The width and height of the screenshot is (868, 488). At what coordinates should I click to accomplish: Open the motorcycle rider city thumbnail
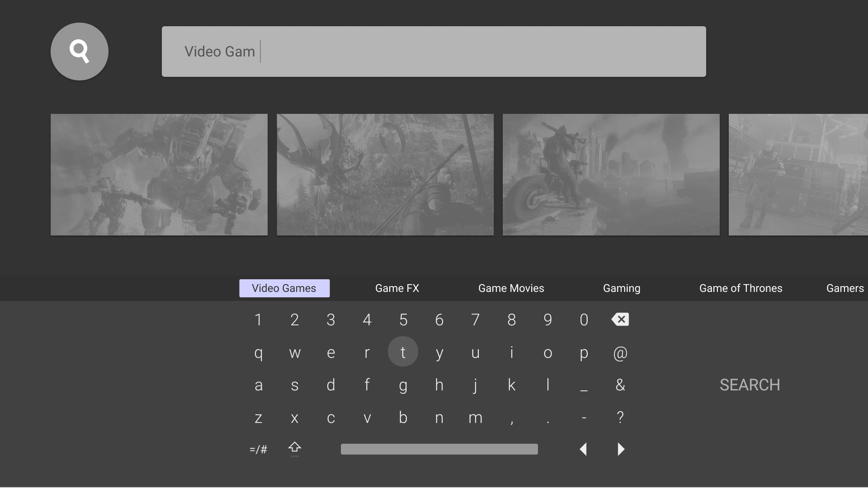[x=611, y=174]
